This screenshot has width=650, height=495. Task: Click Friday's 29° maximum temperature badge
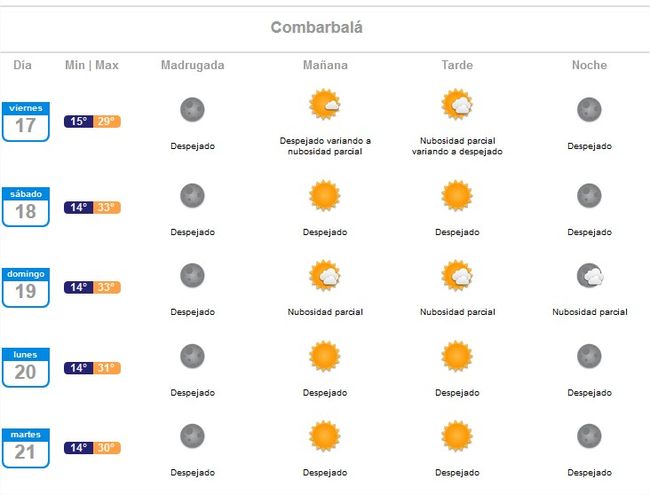107,121
